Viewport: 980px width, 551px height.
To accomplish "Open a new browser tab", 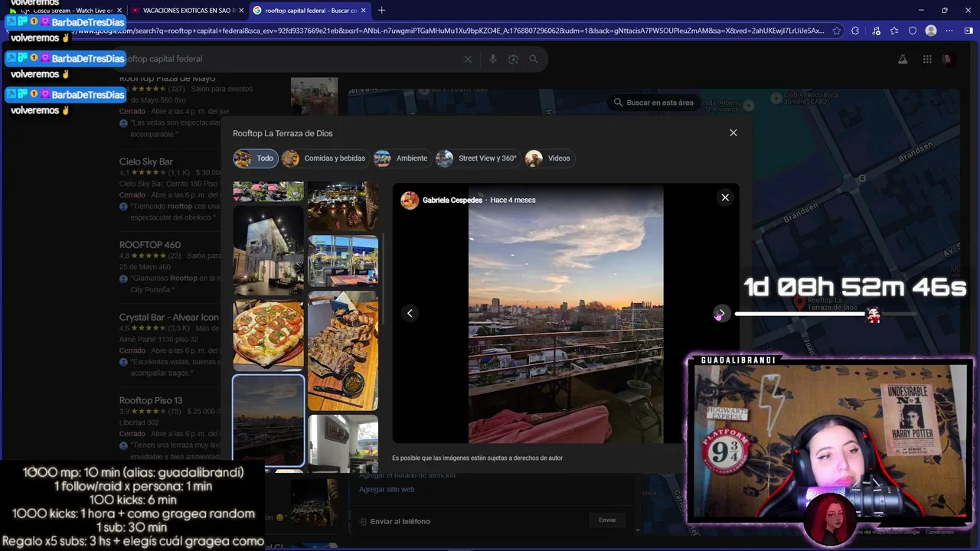I will tap(381, 11).
